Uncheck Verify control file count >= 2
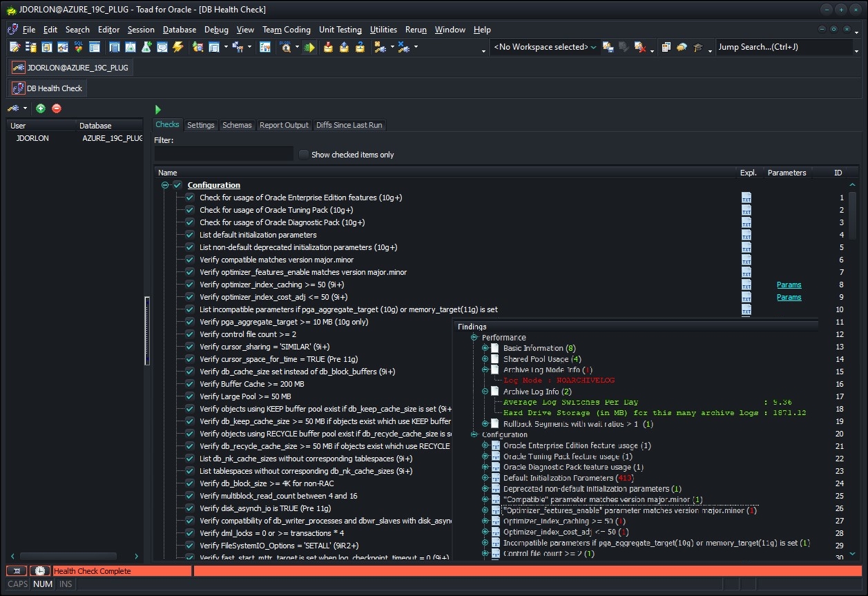868x596 pixels. [189, 334]
